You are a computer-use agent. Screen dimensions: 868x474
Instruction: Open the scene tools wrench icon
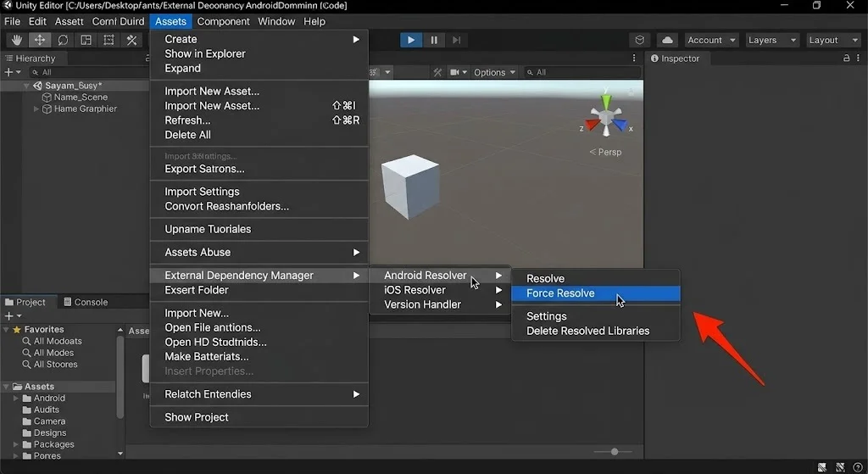click(x=437, y=72)
